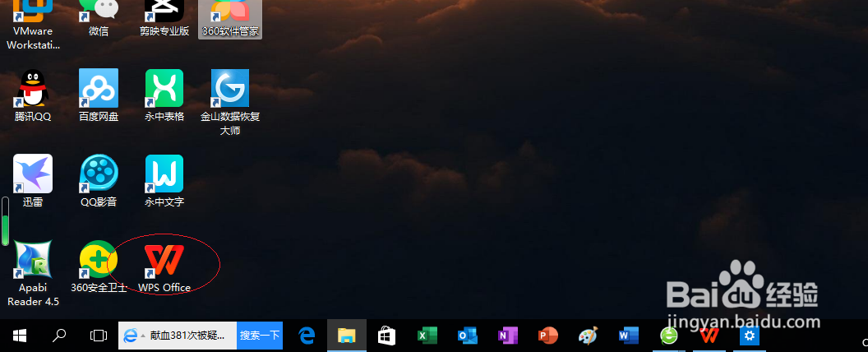Launch PowerPoint from the taskbar
Viewport: 868px width, 352px height.
[548, 335]
